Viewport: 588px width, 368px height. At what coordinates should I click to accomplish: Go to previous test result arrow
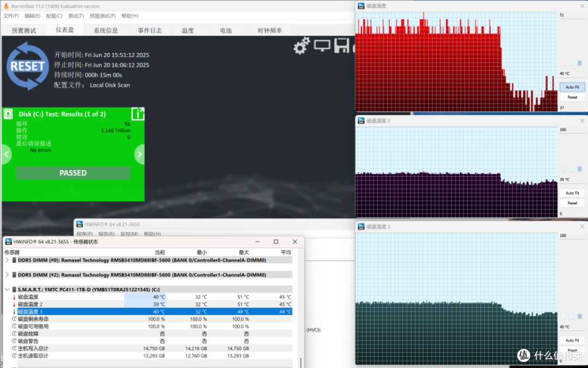(x=7, y=154)
